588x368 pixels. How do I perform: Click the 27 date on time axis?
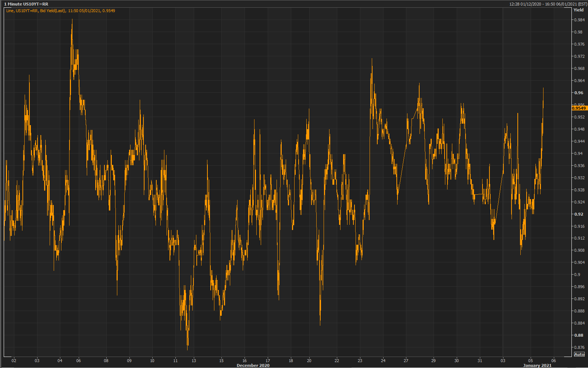(406, 361)
